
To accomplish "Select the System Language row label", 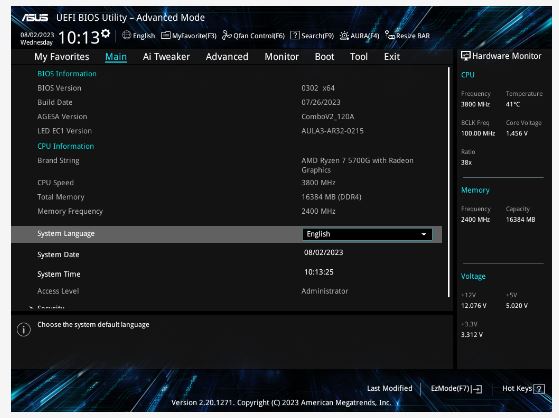I will [66, 234].
